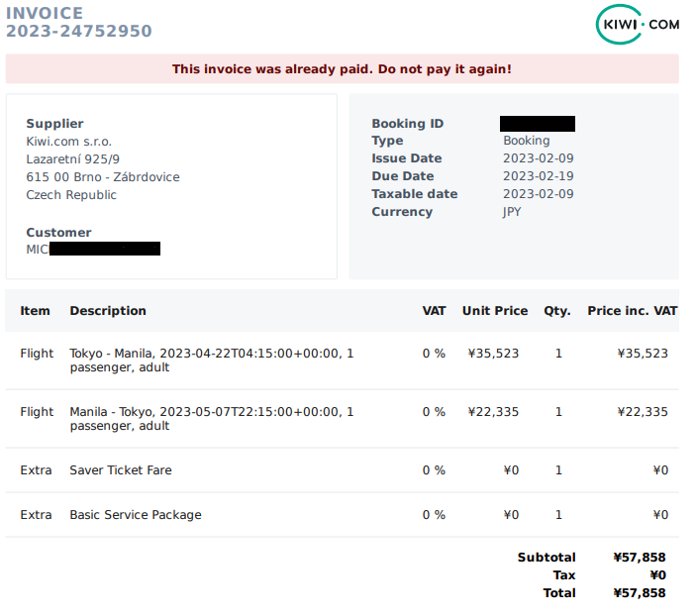697x616 pixels.
Task: Select the Due Date value 2023-02-19
Action: point(539,176)
